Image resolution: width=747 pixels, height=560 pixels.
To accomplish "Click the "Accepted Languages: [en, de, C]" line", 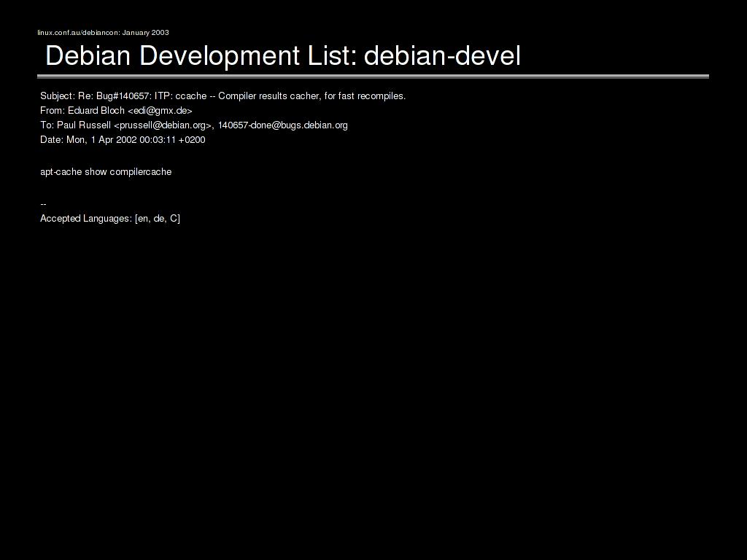I will point(110,219).
